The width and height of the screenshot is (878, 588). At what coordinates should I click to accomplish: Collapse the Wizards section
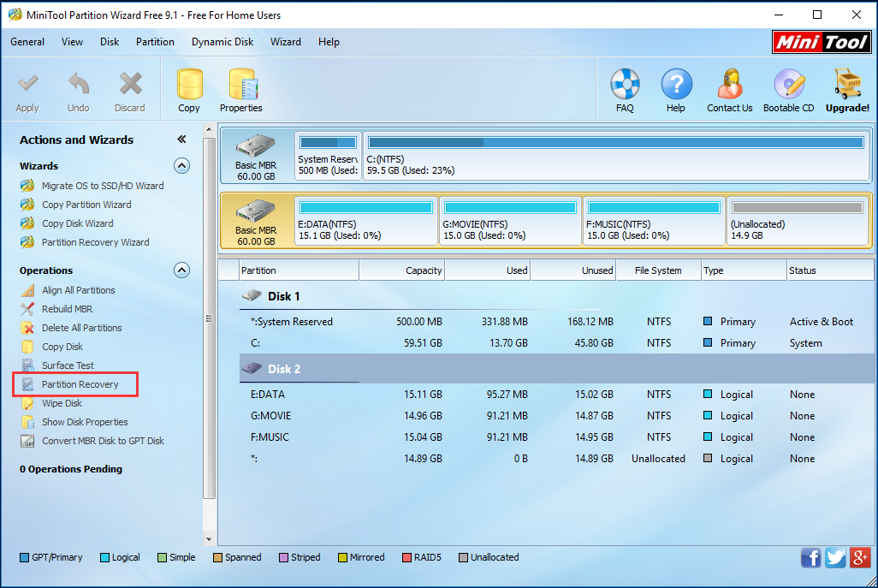click(x=181, y=166)
